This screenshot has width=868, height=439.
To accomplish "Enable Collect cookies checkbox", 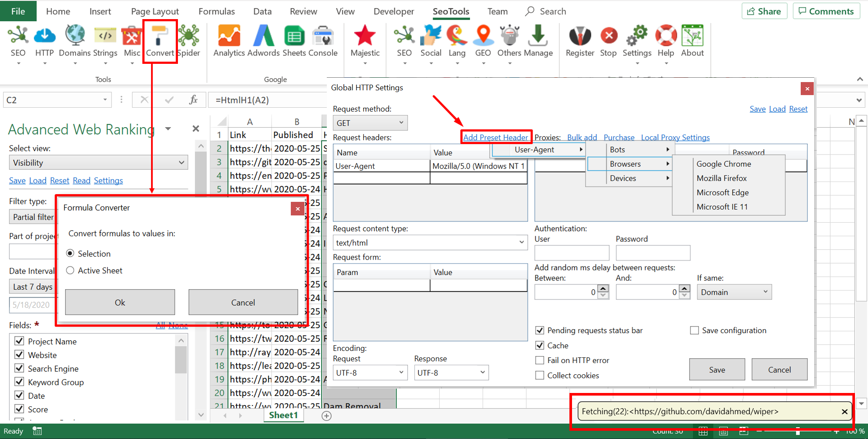I will point(540,375).
